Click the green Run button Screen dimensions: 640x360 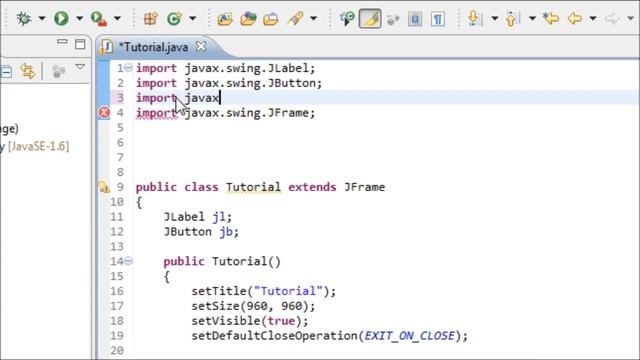point(61,18)
